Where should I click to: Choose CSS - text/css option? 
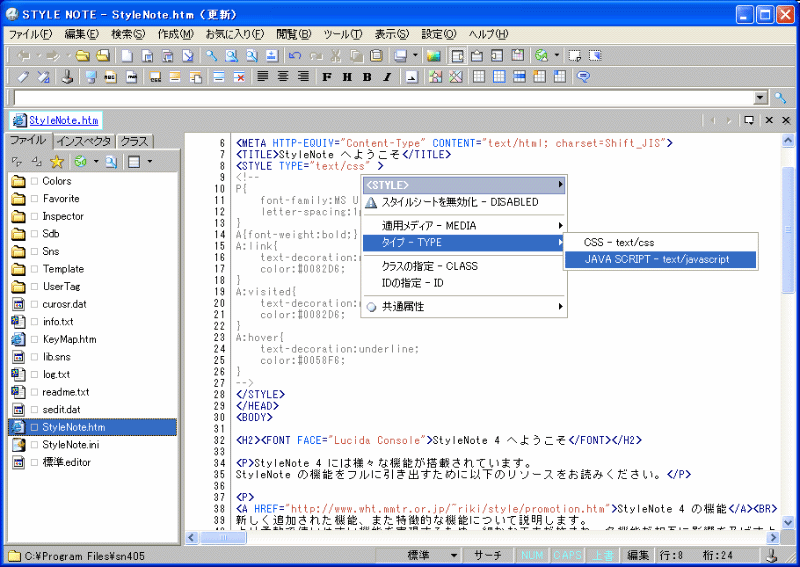(660, 242)
